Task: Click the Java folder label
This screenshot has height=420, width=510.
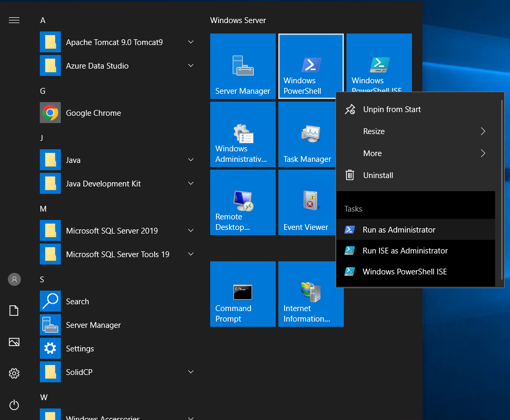Action: pos(73,160)
